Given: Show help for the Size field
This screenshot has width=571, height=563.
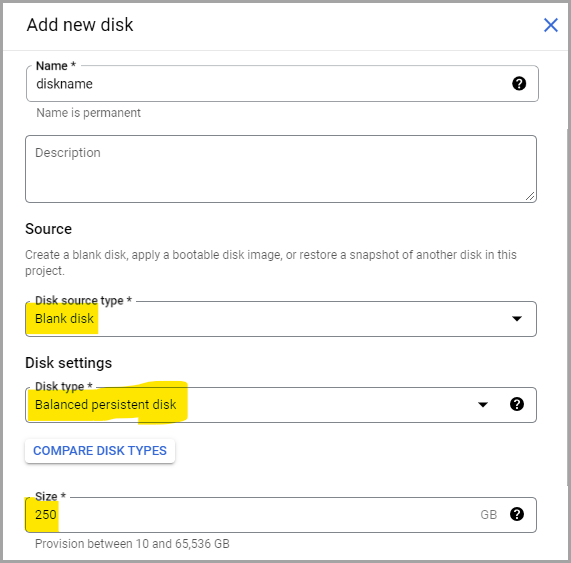Looking at the screenshot, I should pos(517,514).
